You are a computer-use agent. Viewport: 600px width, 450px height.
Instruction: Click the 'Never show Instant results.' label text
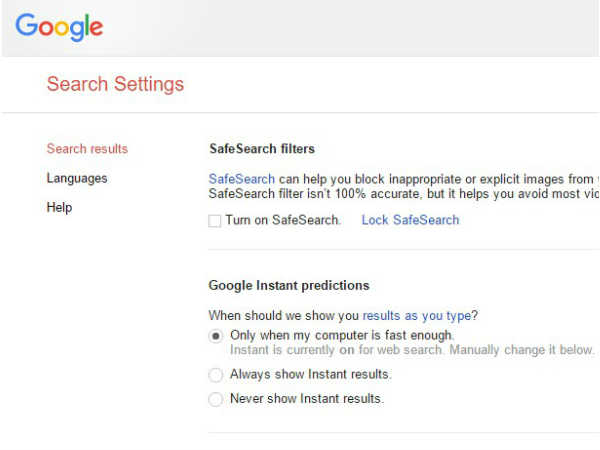coord(306,399)
